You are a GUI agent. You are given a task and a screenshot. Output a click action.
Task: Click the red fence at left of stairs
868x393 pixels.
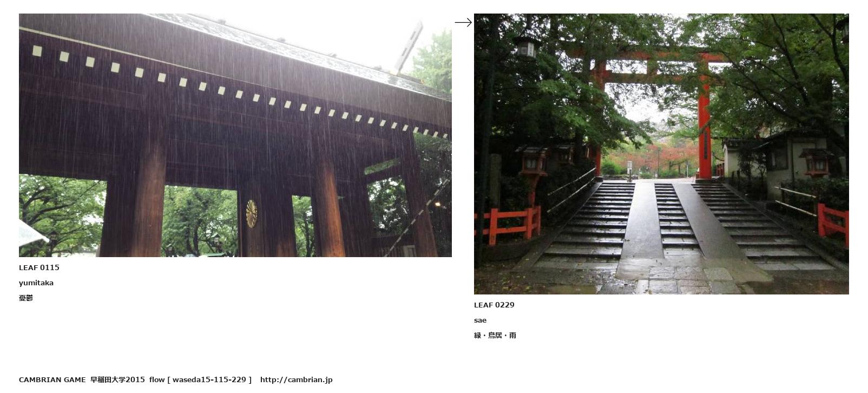click(508, 225)
